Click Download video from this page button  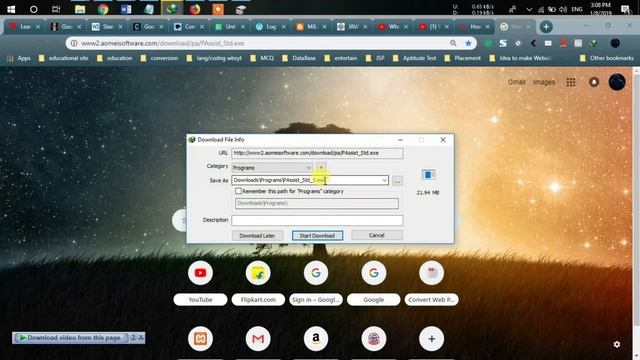[x=70, y=338]
